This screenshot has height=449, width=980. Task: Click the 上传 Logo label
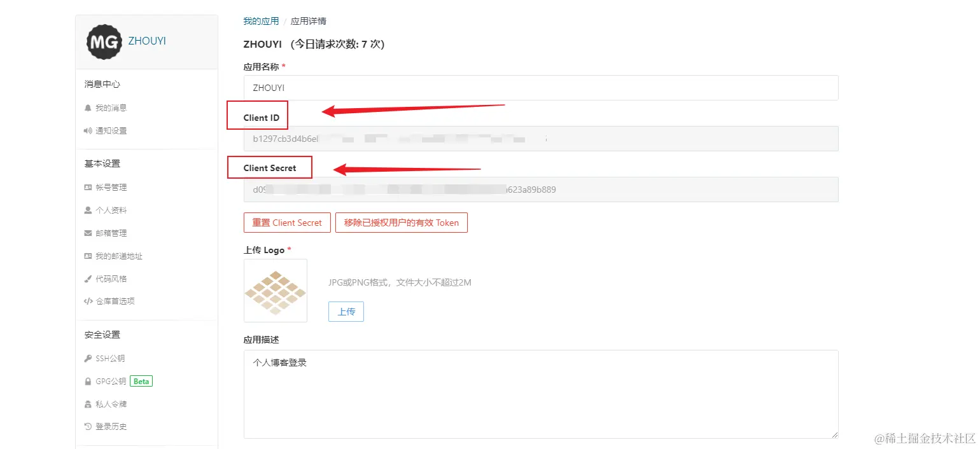click(x=264, y=250)
